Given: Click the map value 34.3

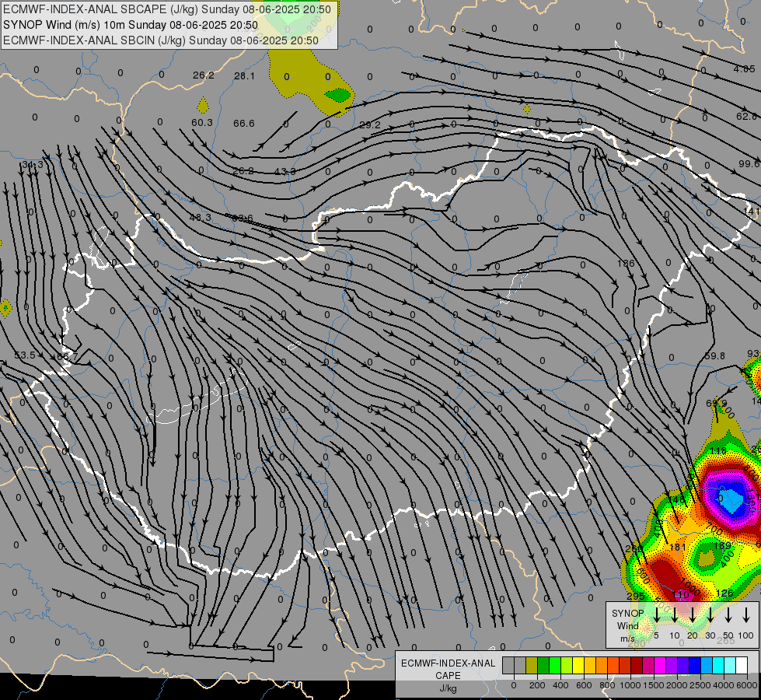Looking at the screenshot, I should [x=33, y=165].
